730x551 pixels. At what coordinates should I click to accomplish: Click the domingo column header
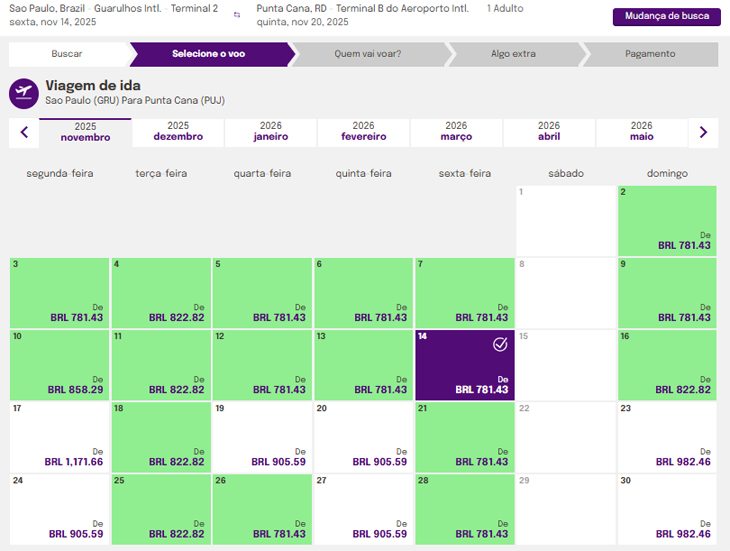tap(667, 173)
